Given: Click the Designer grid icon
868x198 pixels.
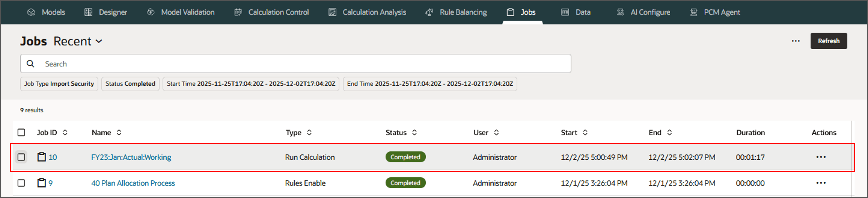Looking at the screenshot, I should pyautogui.click(x=88, y=12).
